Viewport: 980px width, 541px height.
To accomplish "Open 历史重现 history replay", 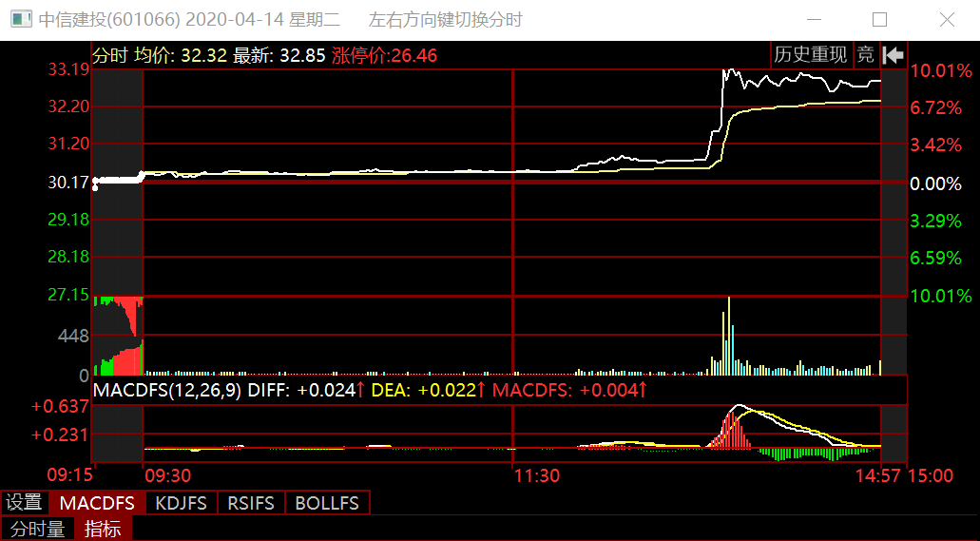I will (810, 55).
